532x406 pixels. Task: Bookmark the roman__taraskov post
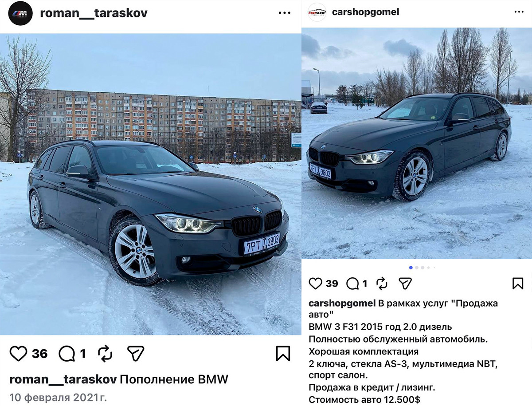coord(283,354)
